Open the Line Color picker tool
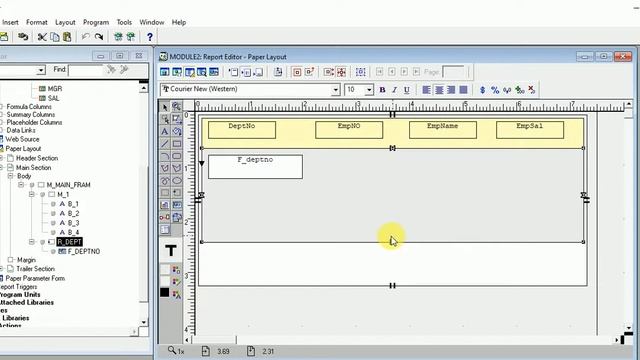This screenshot has width=640, height=360. coord(176,282)
